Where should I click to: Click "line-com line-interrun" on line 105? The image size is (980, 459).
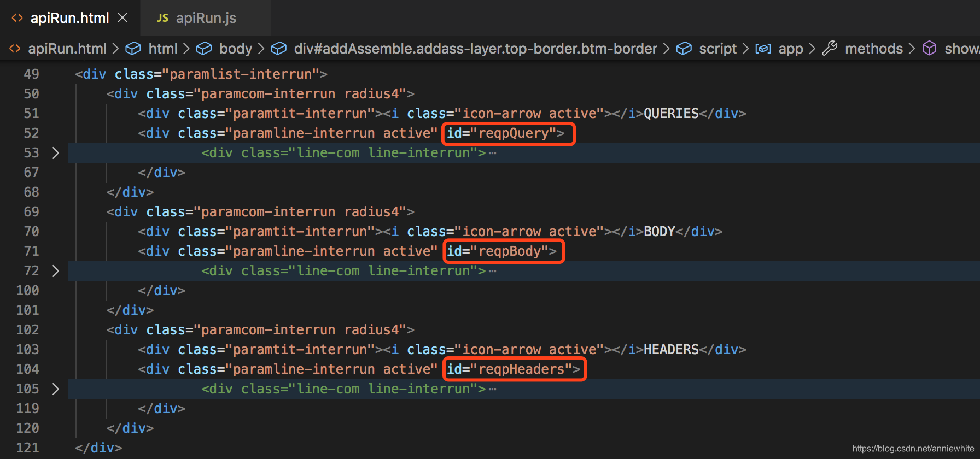(383, 389)
